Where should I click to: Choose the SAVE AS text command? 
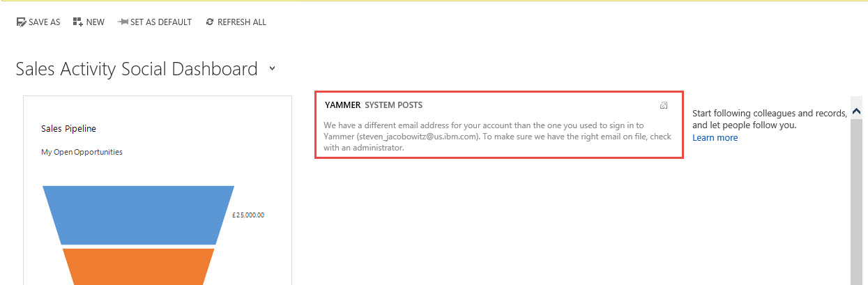point(44,22)
